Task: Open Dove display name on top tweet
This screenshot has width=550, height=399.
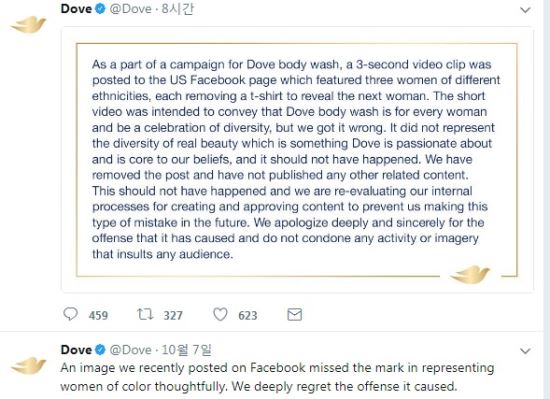Action: [x=76, y=9]
